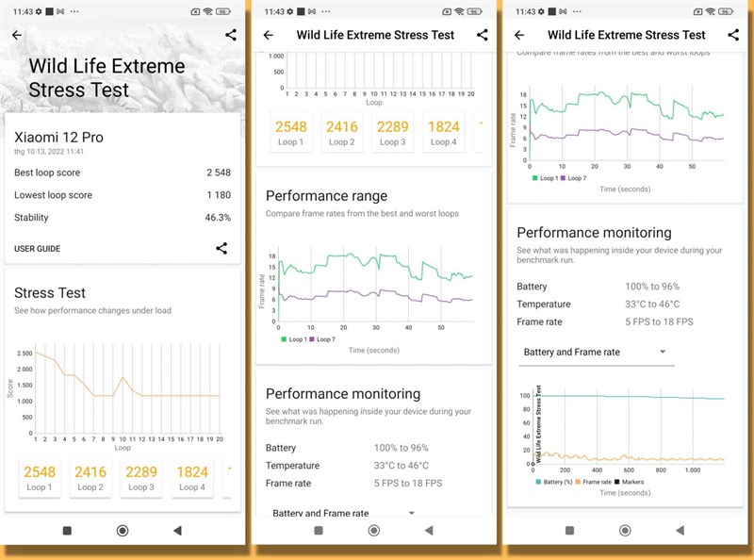Tap Lowest loop score value 1 180
Image resolution: width=754 pixels, height=560 pixels.
[219, 195]
